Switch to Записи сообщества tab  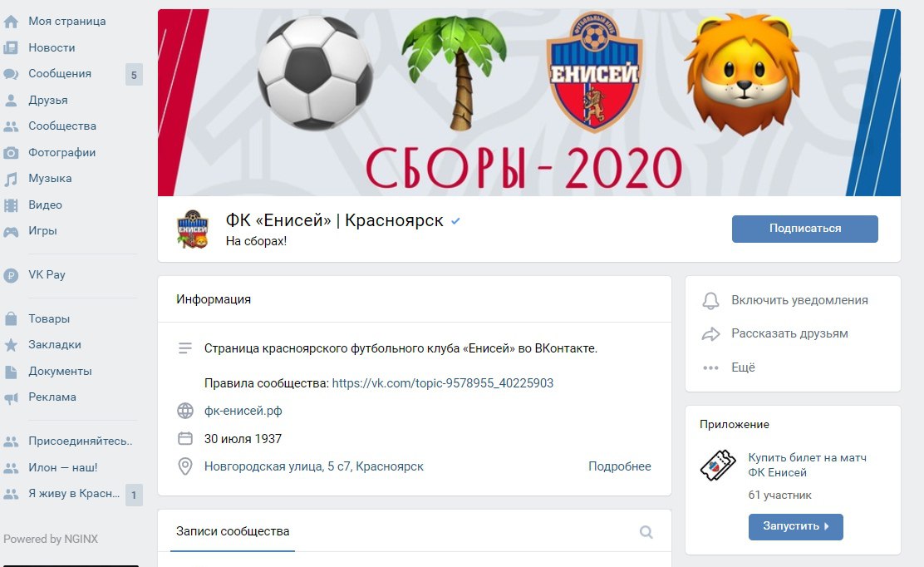point(233,531)
